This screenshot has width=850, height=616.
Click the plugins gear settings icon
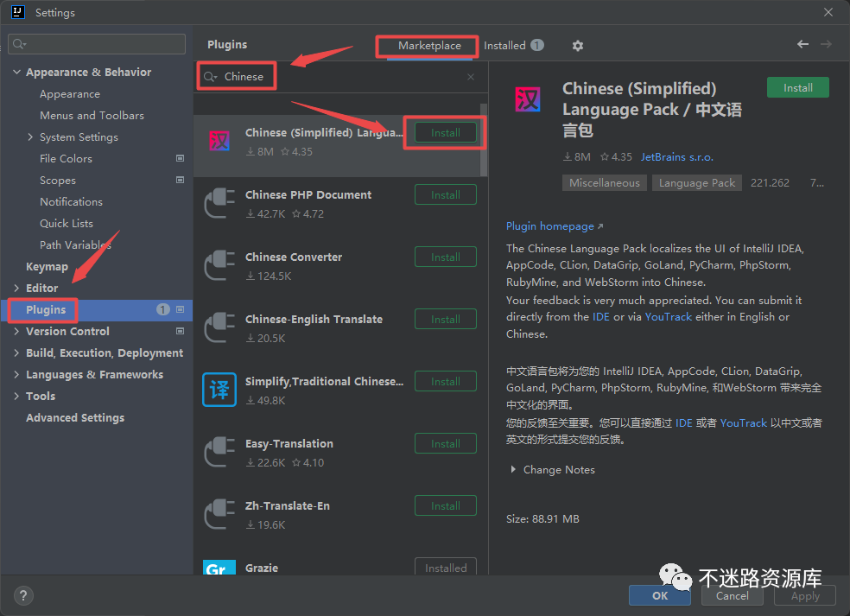[578, 46]
